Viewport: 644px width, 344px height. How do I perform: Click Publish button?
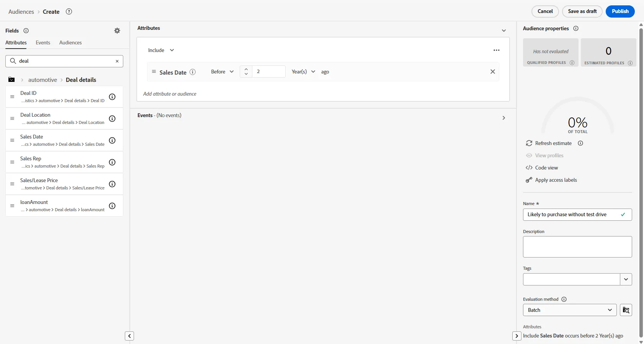click(x=620, y=11)
